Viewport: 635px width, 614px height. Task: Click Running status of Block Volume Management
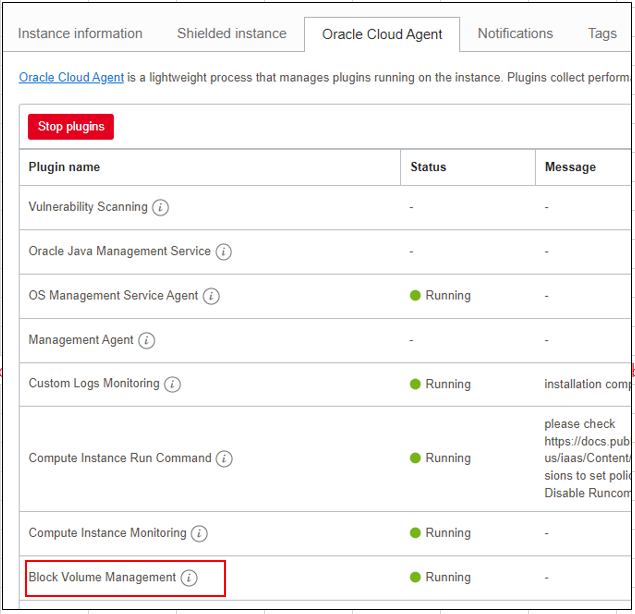click(440, 577)
